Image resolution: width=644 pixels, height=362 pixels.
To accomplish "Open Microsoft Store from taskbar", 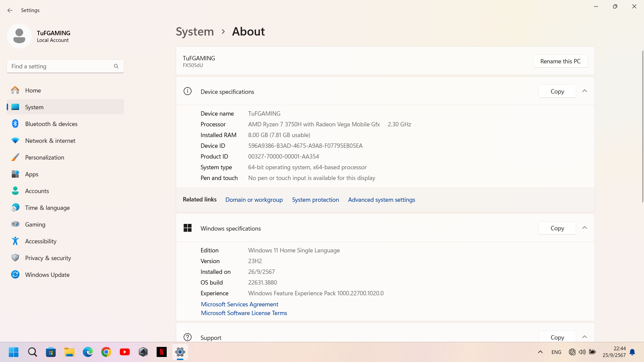I will 51,352.
